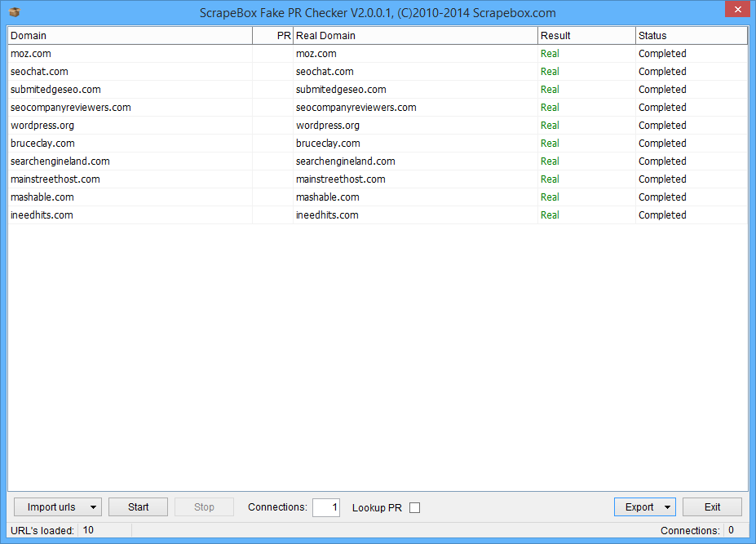
Task: Select the mashable.com domain row
Action: (42, 197)
